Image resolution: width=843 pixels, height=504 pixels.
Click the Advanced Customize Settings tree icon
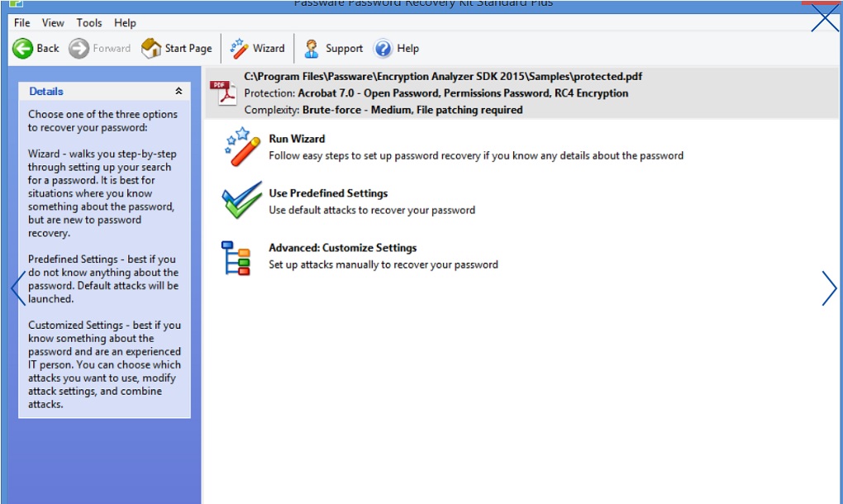click(x=236, y=258)
